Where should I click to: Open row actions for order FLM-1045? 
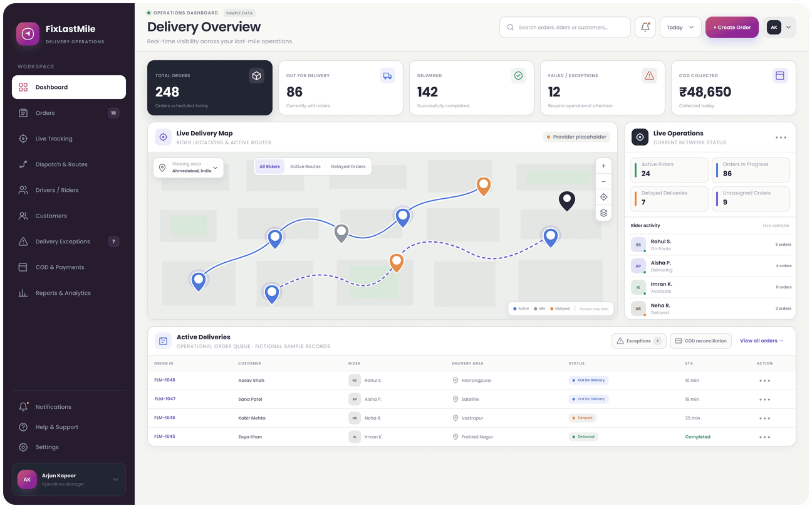[x=764, y=437]
